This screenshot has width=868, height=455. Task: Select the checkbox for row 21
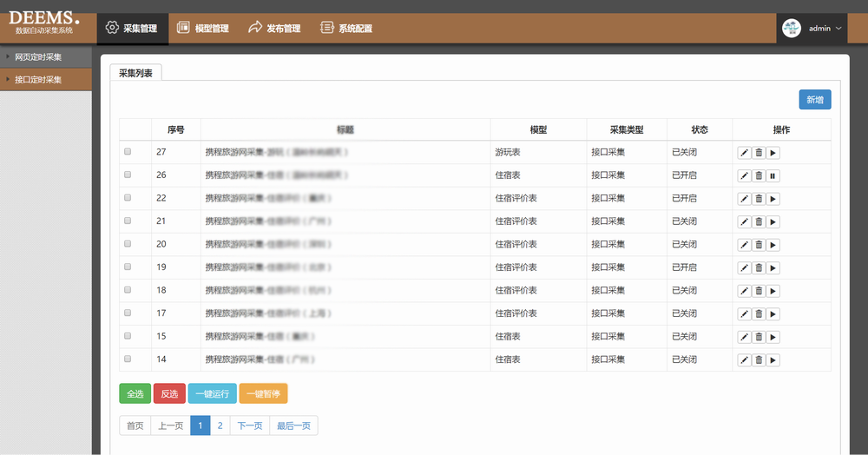[x=128, y=221]
